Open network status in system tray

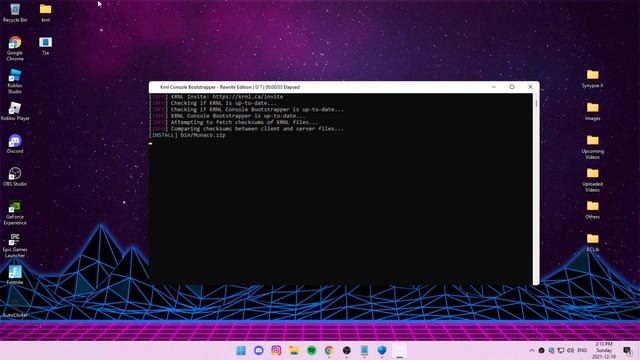coord(561,350)
